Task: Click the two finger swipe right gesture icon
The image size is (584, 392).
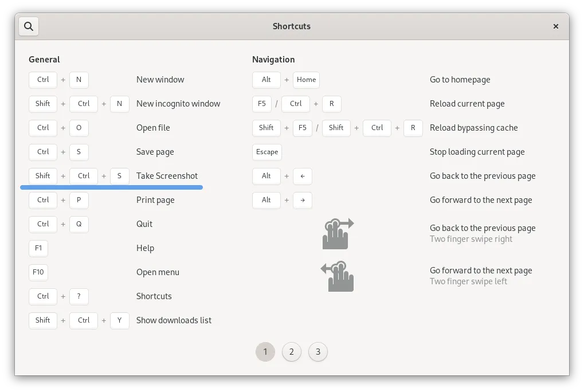Action: [338, 233]
